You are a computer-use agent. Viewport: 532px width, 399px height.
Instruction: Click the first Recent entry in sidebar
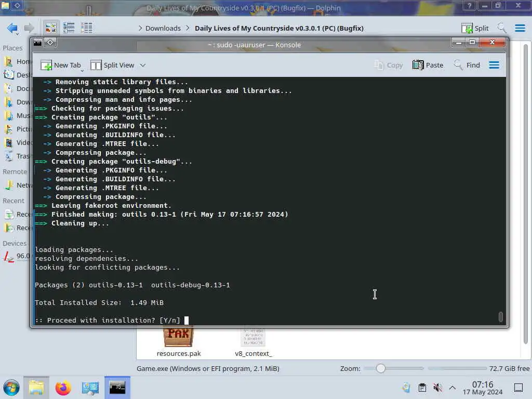coord(17,214)
